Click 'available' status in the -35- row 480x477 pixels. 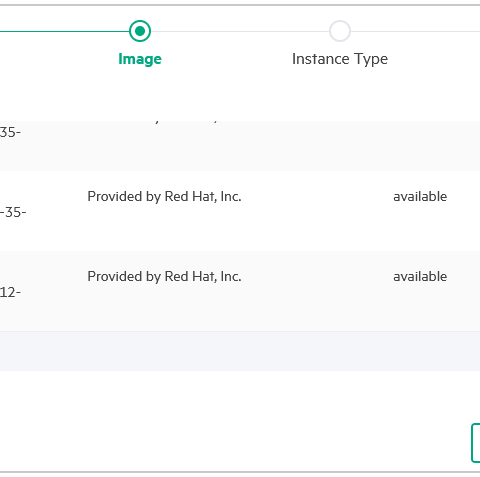pyautogui.click(x=420, y=196)
